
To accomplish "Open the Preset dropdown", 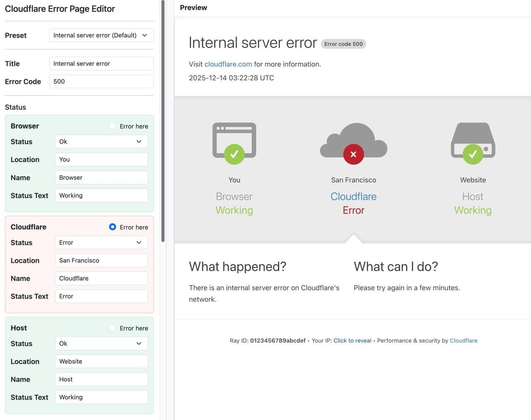I will click(101, 35).
